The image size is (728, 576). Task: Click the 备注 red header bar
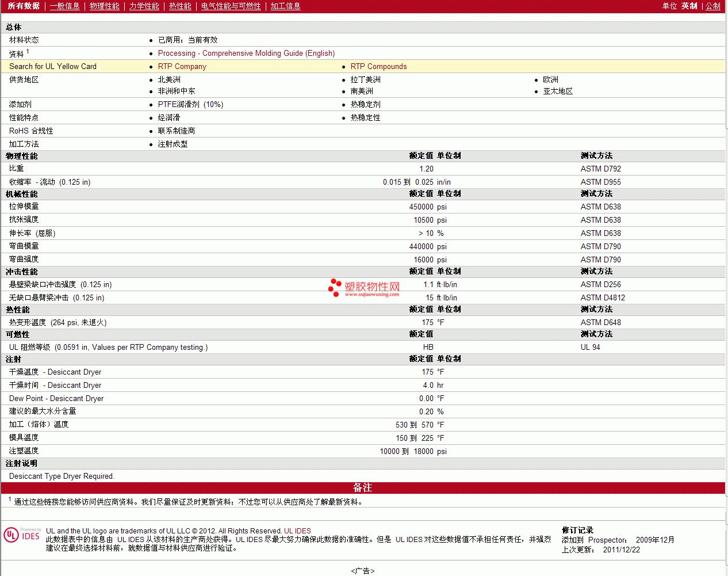(363, 488)
